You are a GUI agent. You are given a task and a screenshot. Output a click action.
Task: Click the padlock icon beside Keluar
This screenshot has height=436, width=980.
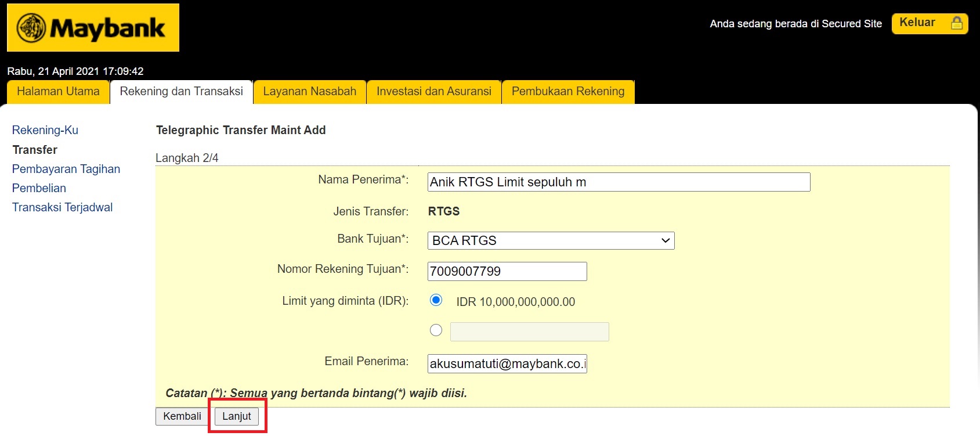(957, 23)
